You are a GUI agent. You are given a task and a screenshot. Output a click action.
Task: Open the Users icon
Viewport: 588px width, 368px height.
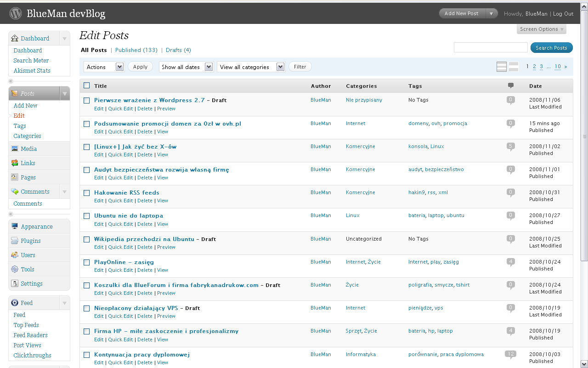click(15, 255)
